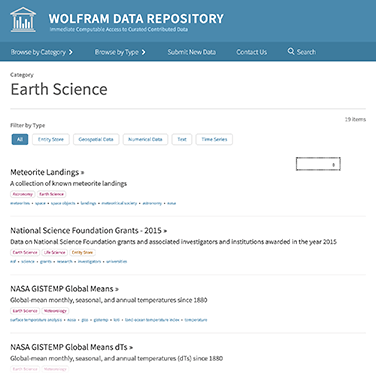The image size is (376, 376).
Task: Click the Search magnifying glass icon
Action: tap(291, 51)
